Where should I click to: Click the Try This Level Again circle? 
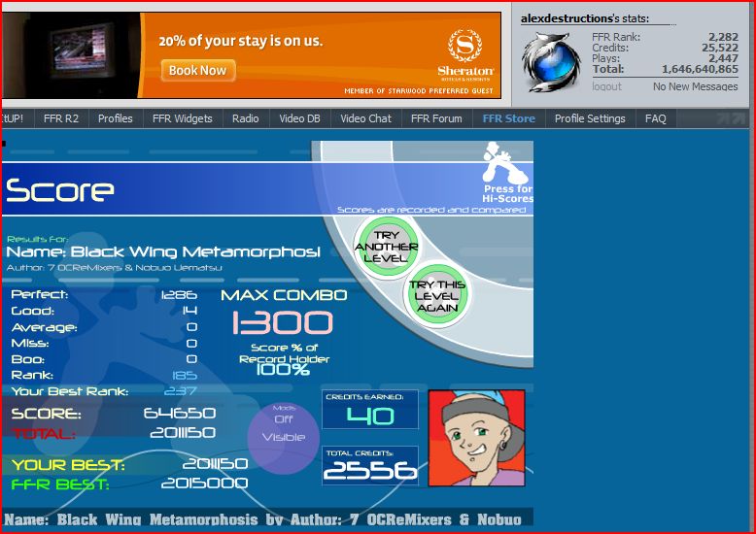437,295
